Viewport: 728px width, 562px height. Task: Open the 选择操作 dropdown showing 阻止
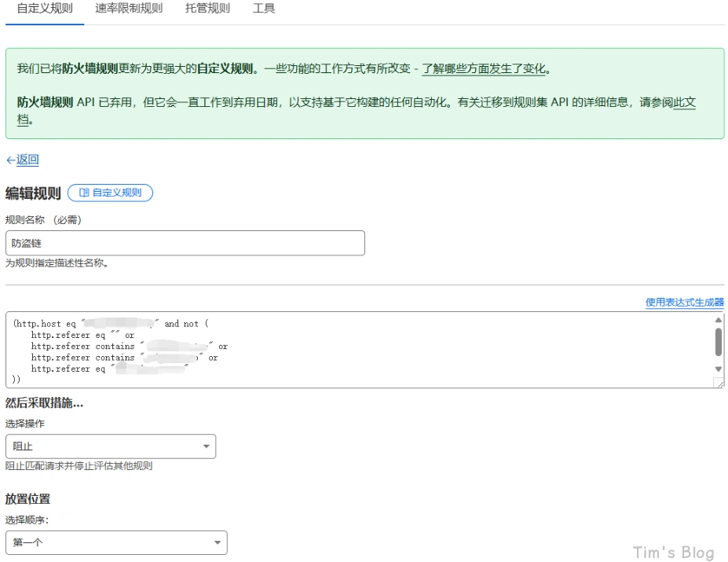[x=110, y=446]
